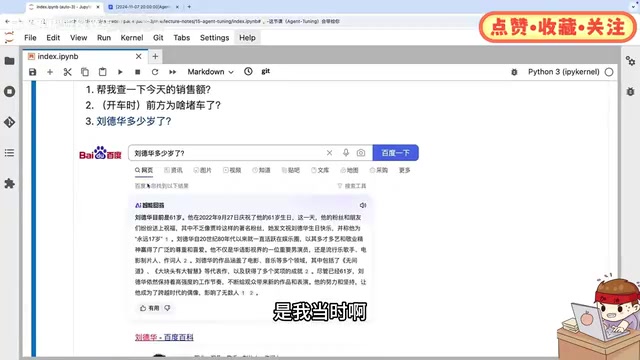The image size is (640, 360).
Task: Open the File menu
Action: [x=30, y=38]
